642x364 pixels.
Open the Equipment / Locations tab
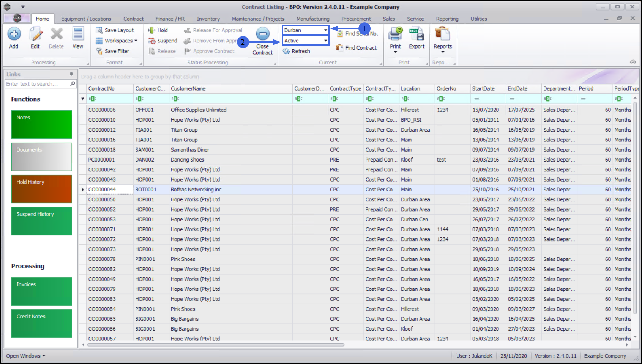[x=86, y=19]
